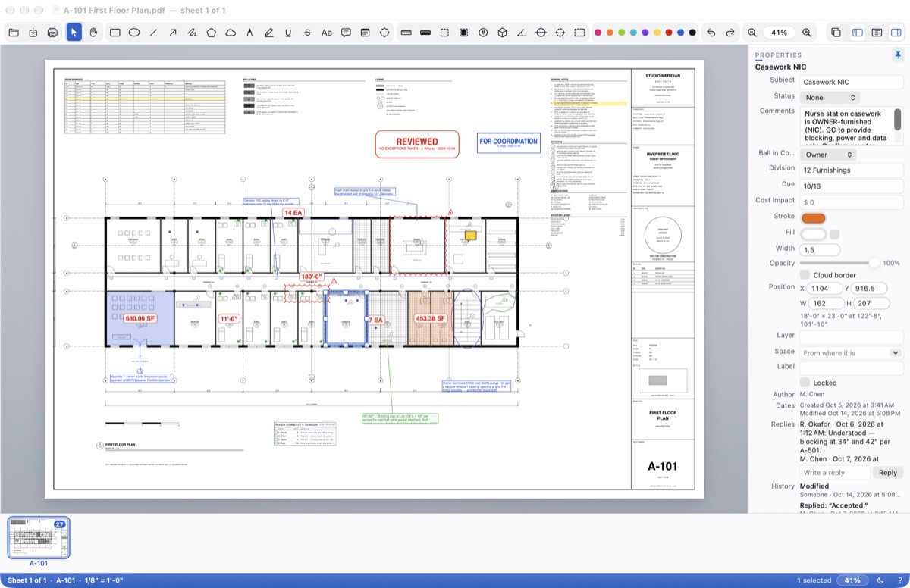Select the Cloud markup tool

click(231, 33)
